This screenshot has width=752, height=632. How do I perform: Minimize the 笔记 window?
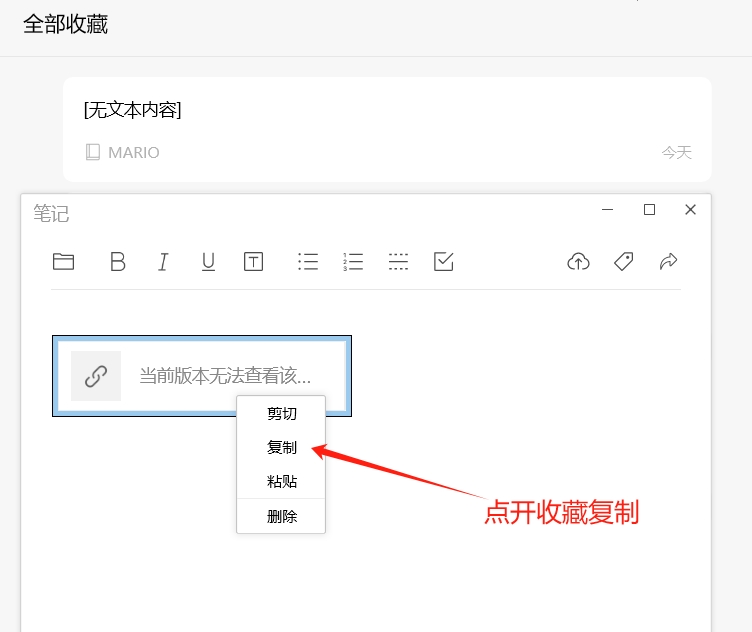(x=608, y=210)
